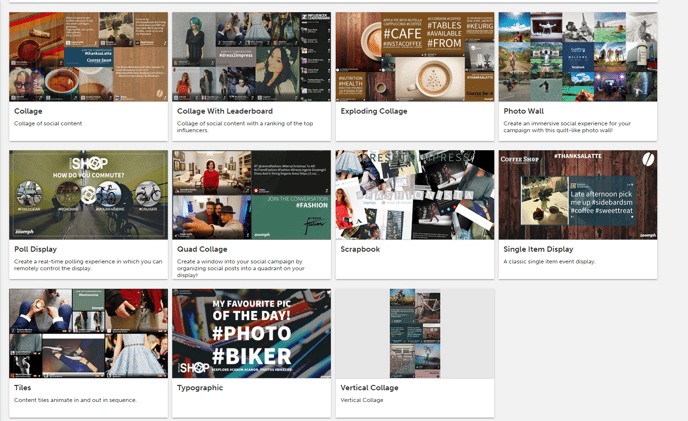Open the "Quad Collage" title link
Screen dimensions: 688x421
click(201, 249)
